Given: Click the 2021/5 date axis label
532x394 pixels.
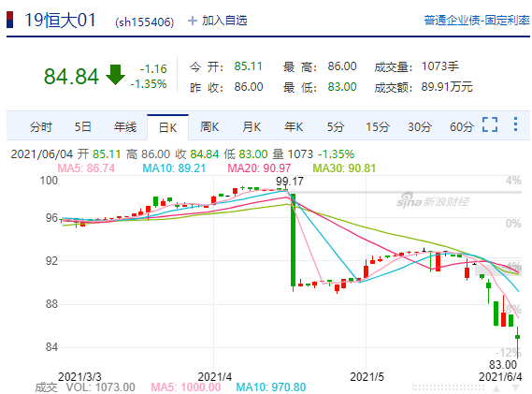Looking at the screenshot, I should [x=367, y=376].
